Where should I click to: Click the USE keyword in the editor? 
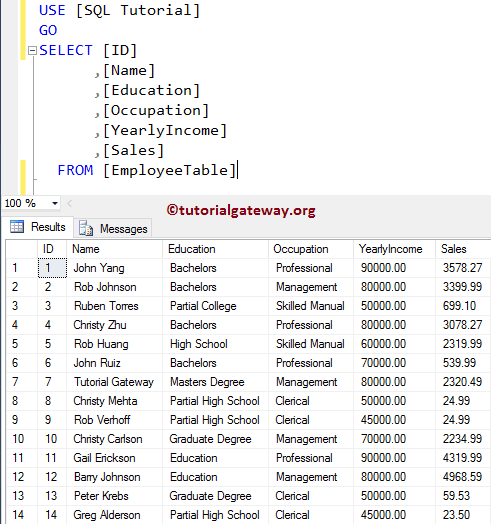pos(52,10)
